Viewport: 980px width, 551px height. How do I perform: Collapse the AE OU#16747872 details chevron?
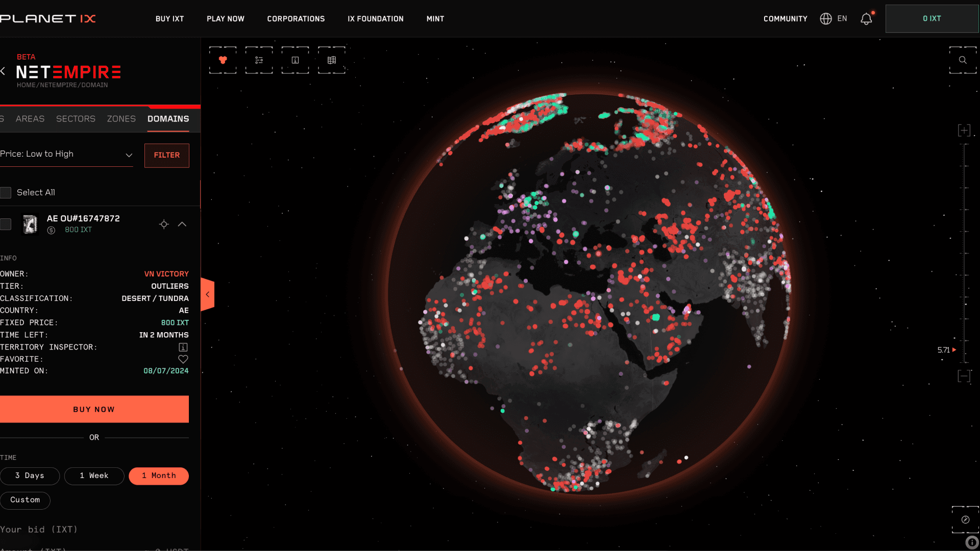182,224
